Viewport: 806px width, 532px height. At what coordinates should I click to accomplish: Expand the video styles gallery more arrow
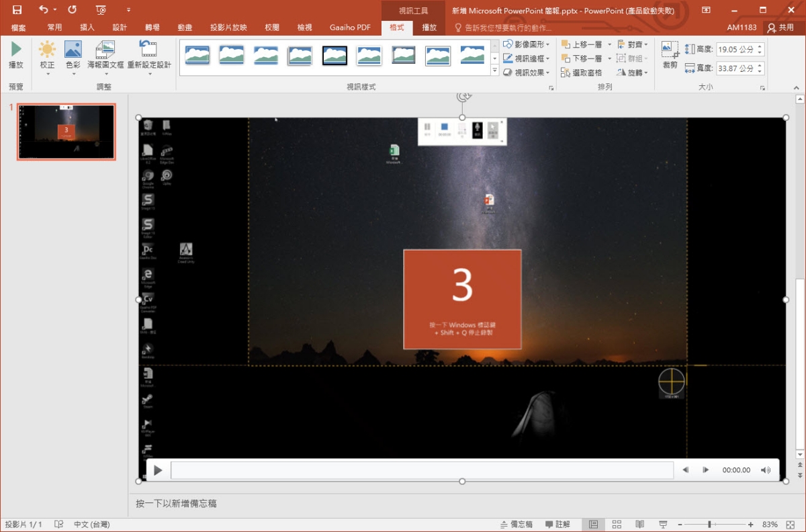[495, 71]
